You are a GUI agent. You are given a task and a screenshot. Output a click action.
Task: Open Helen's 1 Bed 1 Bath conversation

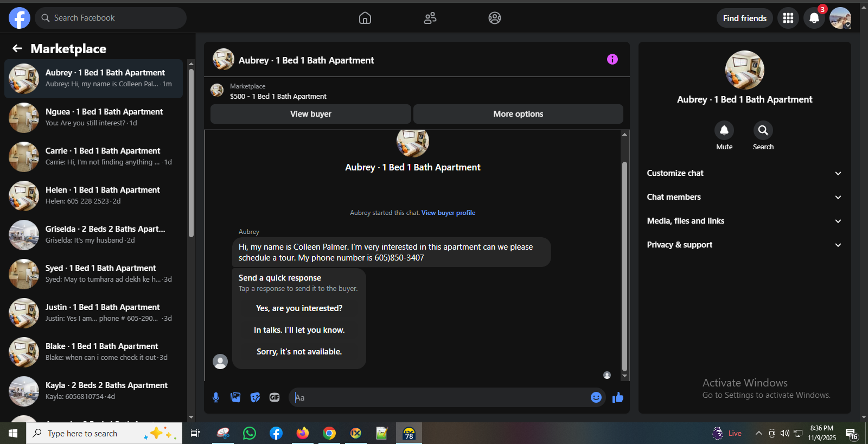point(93,196)
